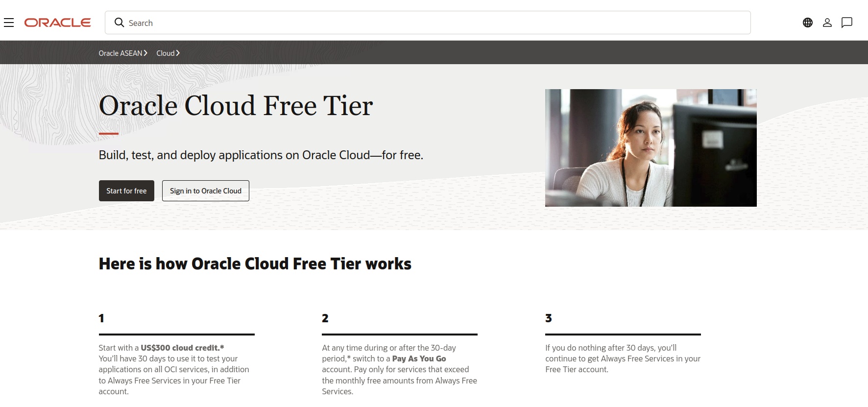The image size is (868, 407).
Task: Go to Cloud breadcrumb link
Action: (x=168, y=53)
